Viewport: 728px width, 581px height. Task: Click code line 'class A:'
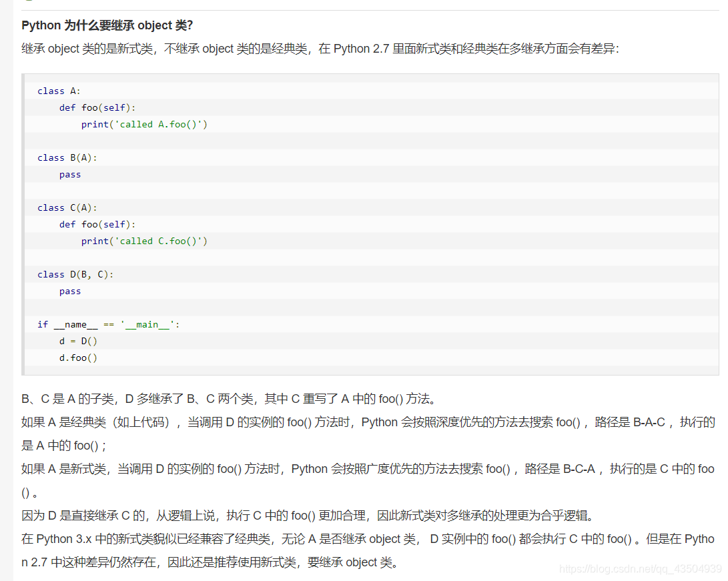[x=59, y=91]
